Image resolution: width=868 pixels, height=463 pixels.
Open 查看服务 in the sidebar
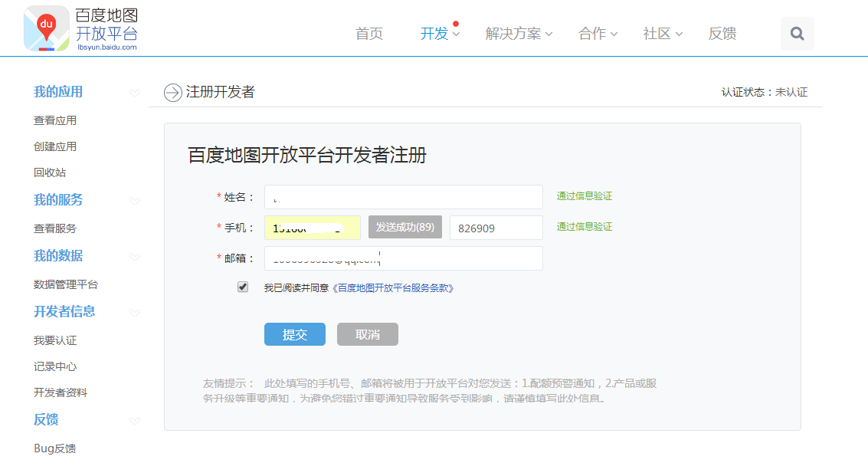coord(55,228)
